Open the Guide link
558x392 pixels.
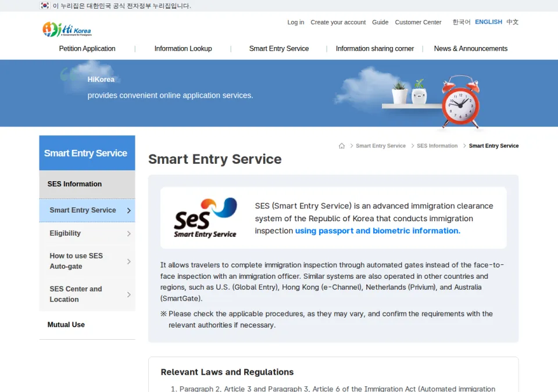(380, 22)
